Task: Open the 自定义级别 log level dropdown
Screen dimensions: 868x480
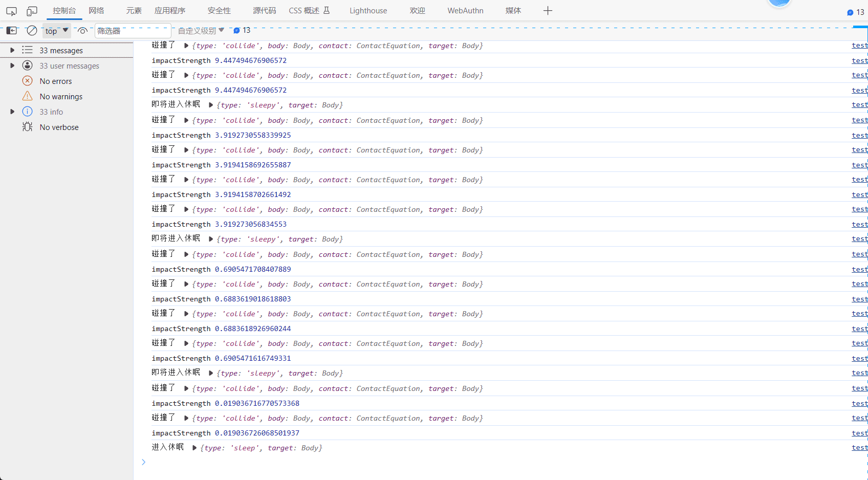Action: tap(201, 31)
